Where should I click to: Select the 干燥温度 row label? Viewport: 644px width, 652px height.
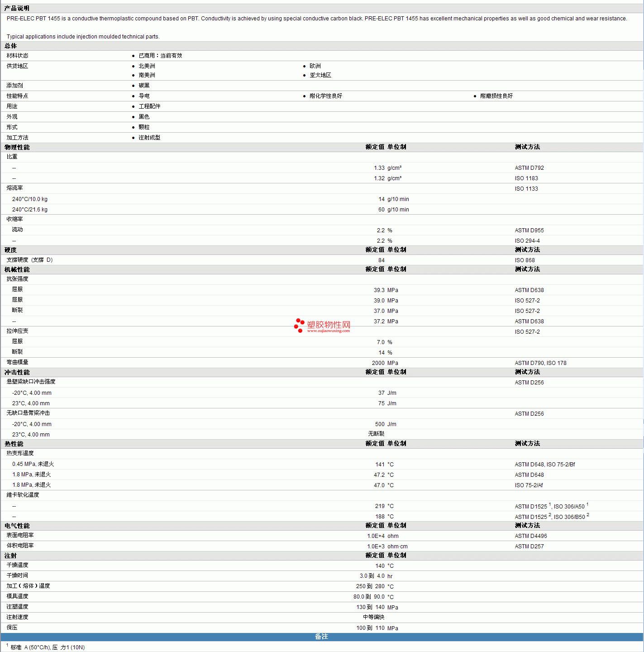[17, 565]
